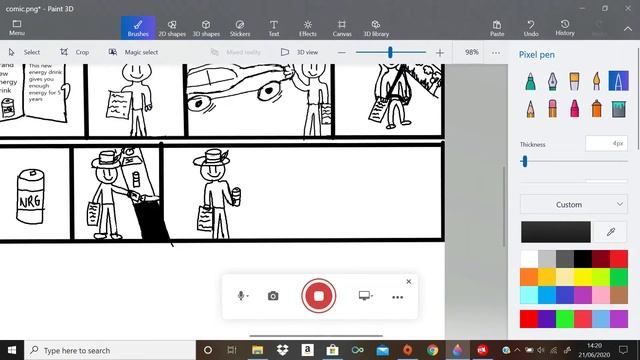Choose the dark red color swatch
This screenshot has width=640, height=360.
coord(601,259)
